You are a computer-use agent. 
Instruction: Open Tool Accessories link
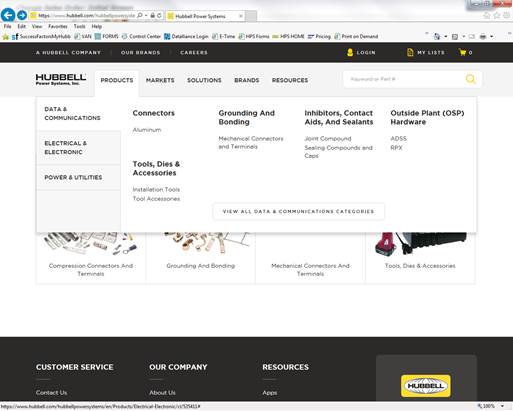(x=156, y=199)
